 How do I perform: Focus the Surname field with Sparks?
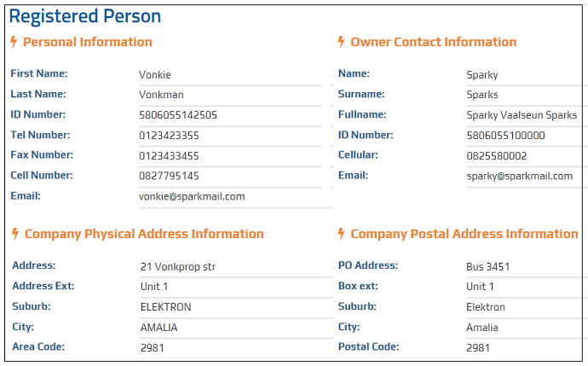tap(526, 95)
